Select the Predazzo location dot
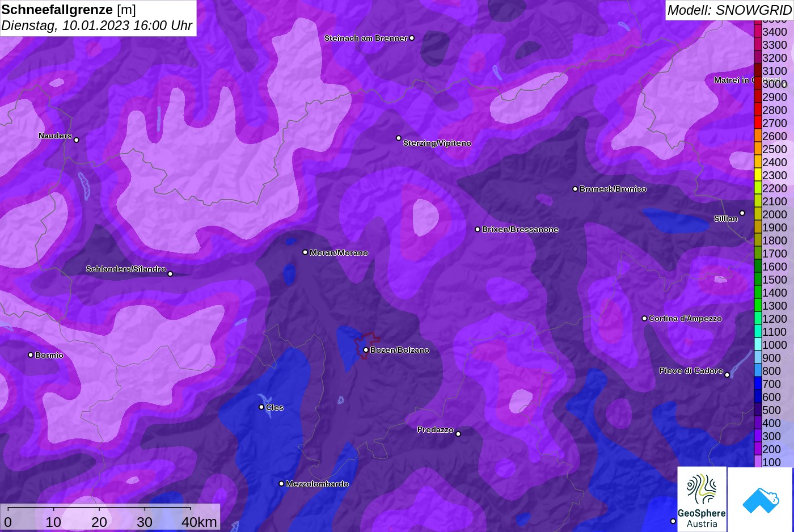 tap(458, 434)
